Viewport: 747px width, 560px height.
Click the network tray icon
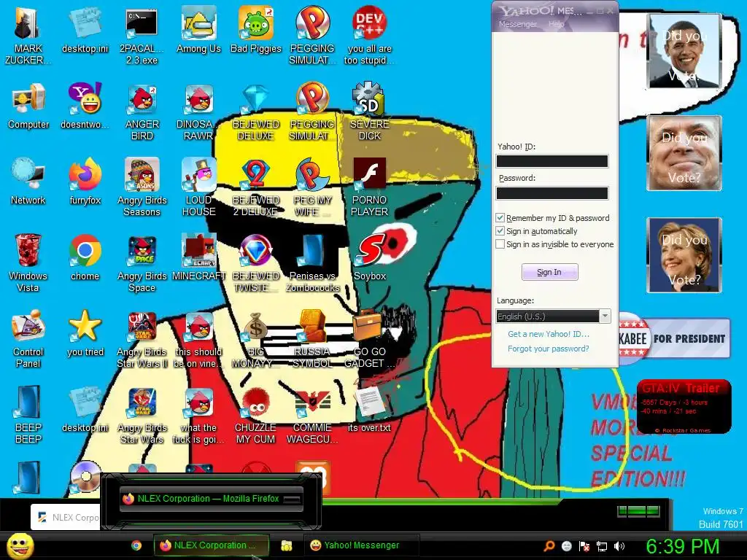click(x=602, y=546)
